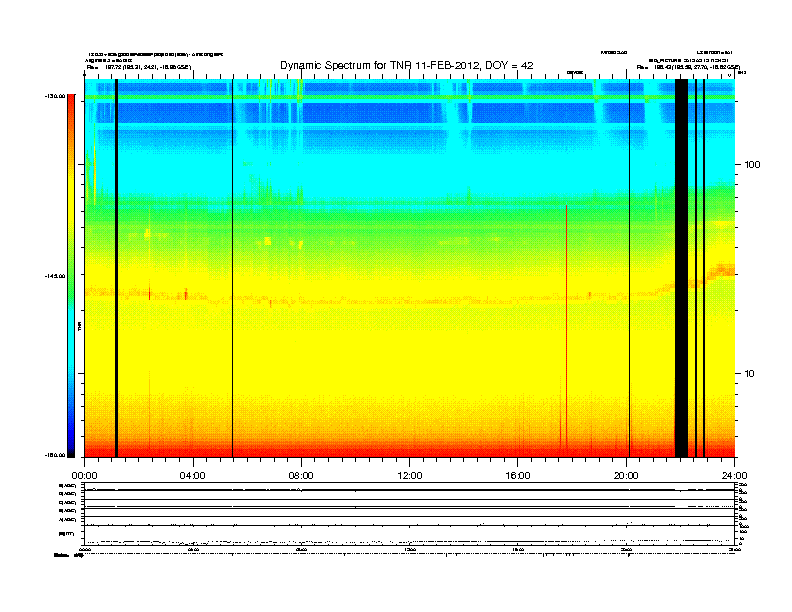The image size is (792, 612).
Task: Click the "100" frequency axis label
Action: (x=753, y=165)
